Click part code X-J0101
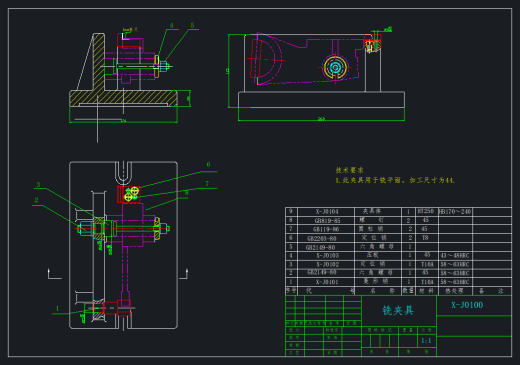520x365 pixels. coord(327,282)
